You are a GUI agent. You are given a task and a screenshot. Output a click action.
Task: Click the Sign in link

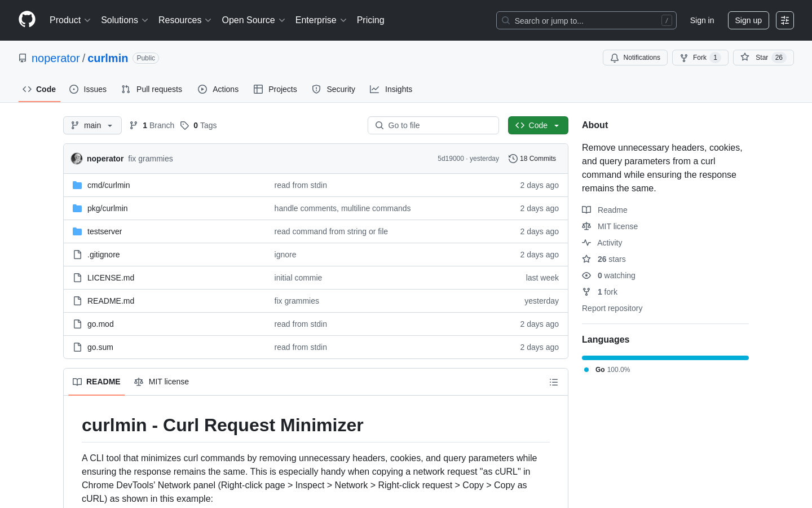pyautogui.click(x=702, y=20)
